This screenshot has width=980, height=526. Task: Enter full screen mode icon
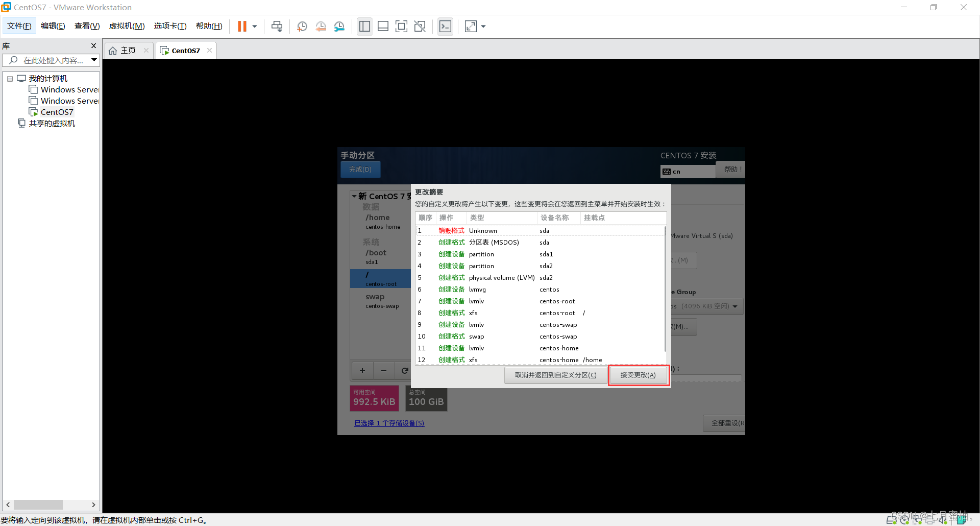(402, 27)
